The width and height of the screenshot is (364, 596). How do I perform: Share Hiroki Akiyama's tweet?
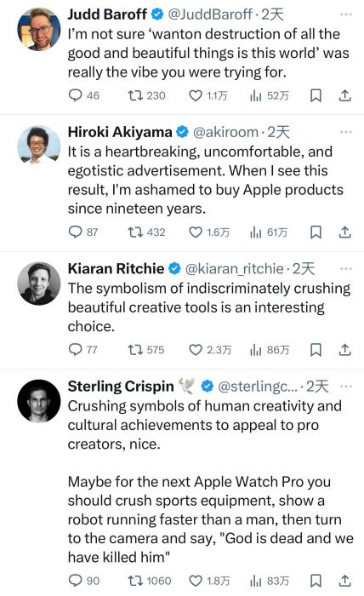pos(344,232)
